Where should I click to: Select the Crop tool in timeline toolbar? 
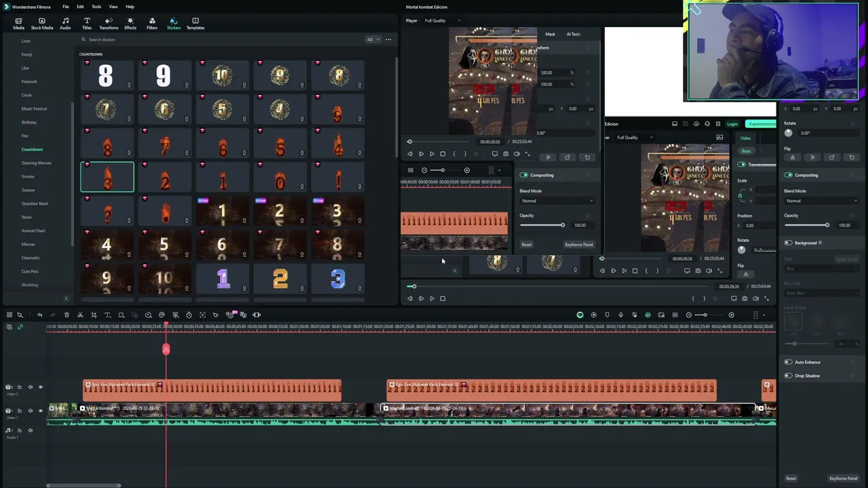tap(94, 315)
